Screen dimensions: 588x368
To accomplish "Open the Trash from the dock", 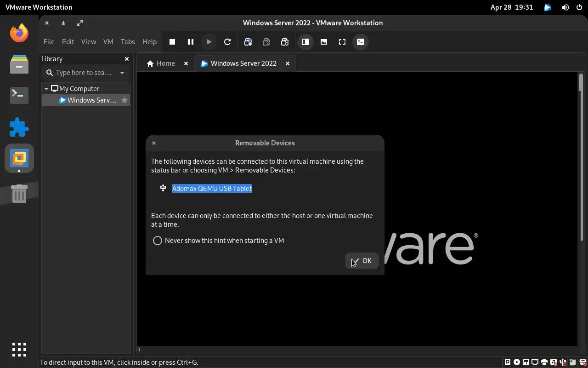I will tap(19, 193).
